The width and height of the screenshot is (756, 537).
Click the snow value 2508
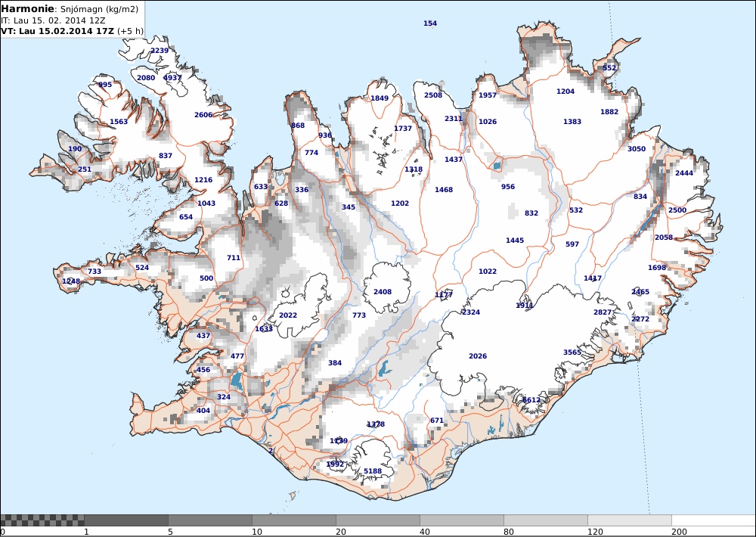[433, 95]
